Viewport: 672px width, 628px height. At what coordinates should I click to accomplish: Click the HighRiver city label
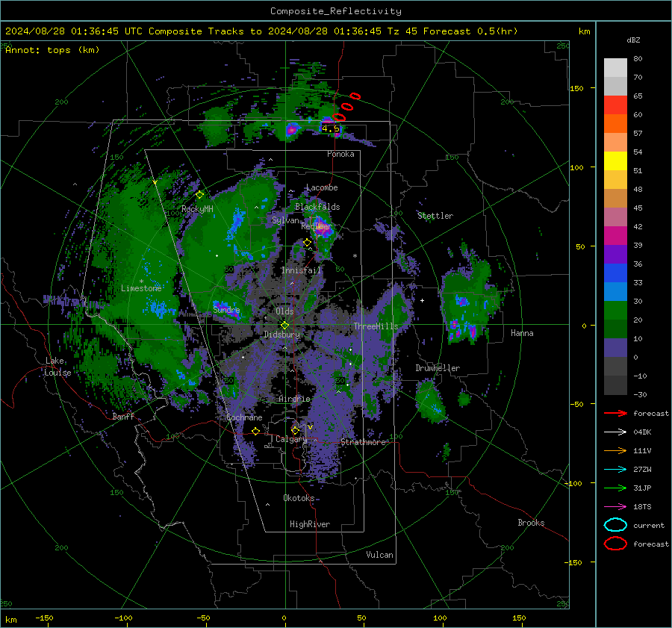[x=310, y=524]
